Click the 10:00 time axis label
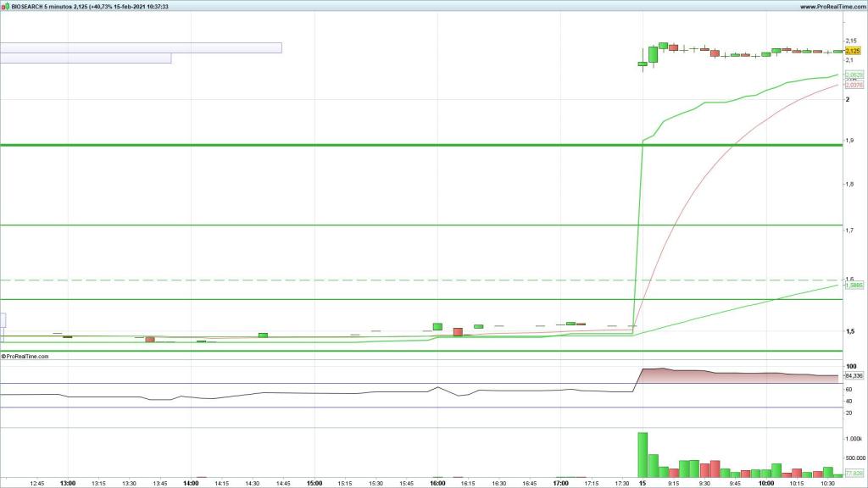The image size is (868, 488). click(x=765, y=484)
